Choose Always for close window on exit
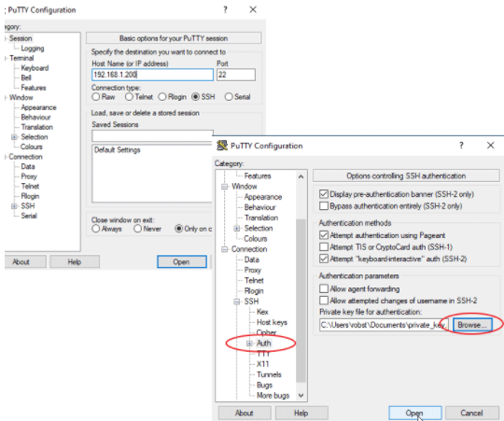Viewport: 504px width, 421px height. (x=96, y=229)
